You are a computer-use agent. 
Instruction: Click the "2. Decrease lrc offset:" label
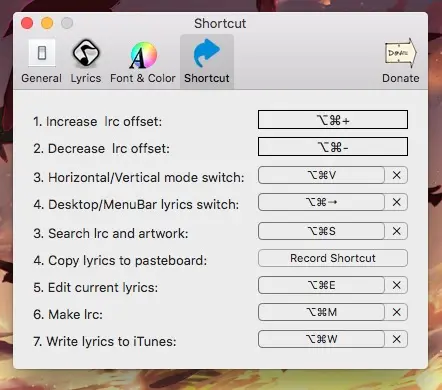[101, 149]
